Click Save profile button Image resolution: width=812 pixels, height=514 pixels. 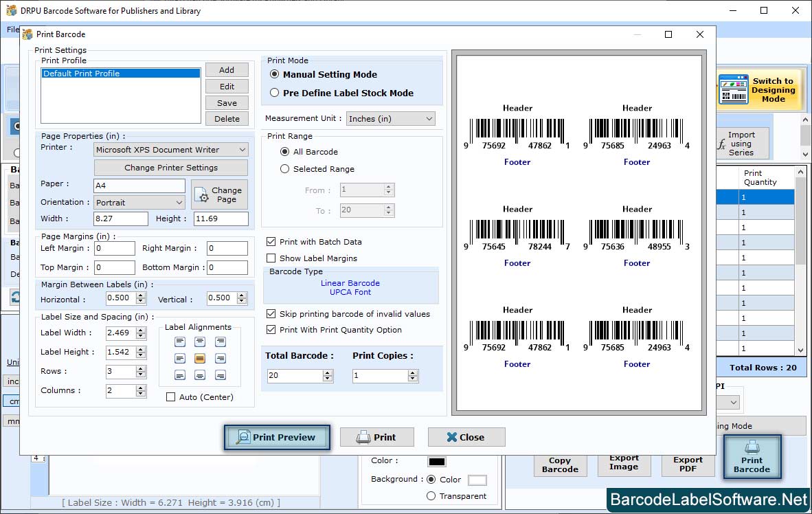227,103
